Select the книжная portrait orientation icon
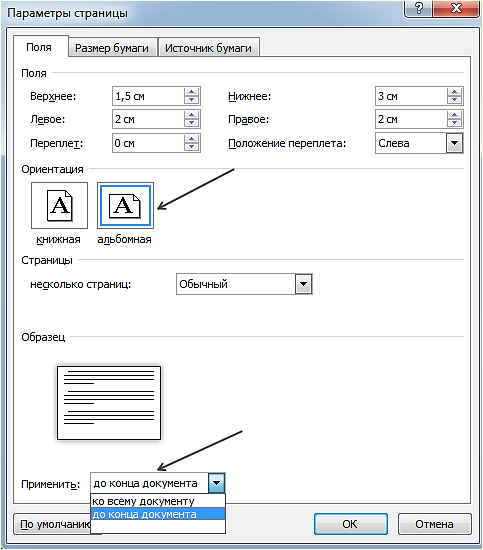 point(59,206)
